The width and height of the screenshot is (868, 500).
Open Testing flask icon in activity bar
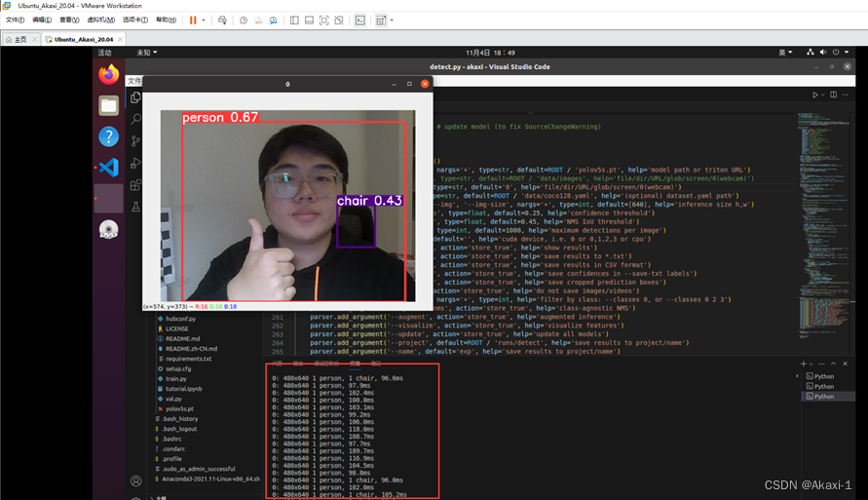(x=135, y=207)
